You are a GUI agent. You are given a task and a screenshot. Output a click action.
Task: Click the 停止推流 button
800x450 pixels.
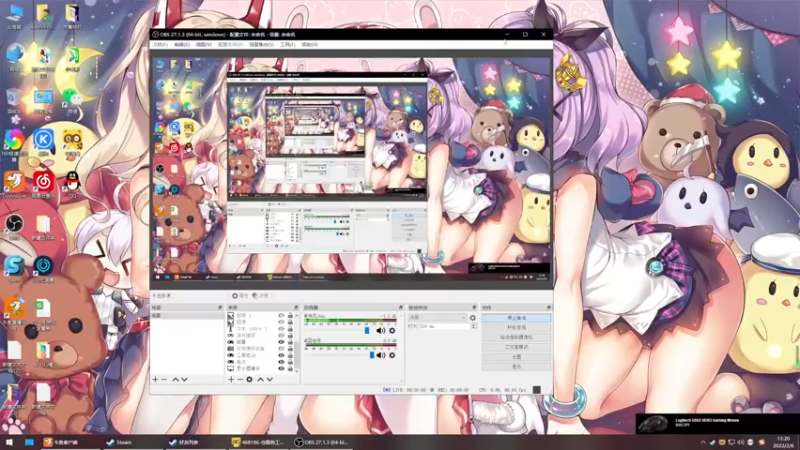coord(516,318)
